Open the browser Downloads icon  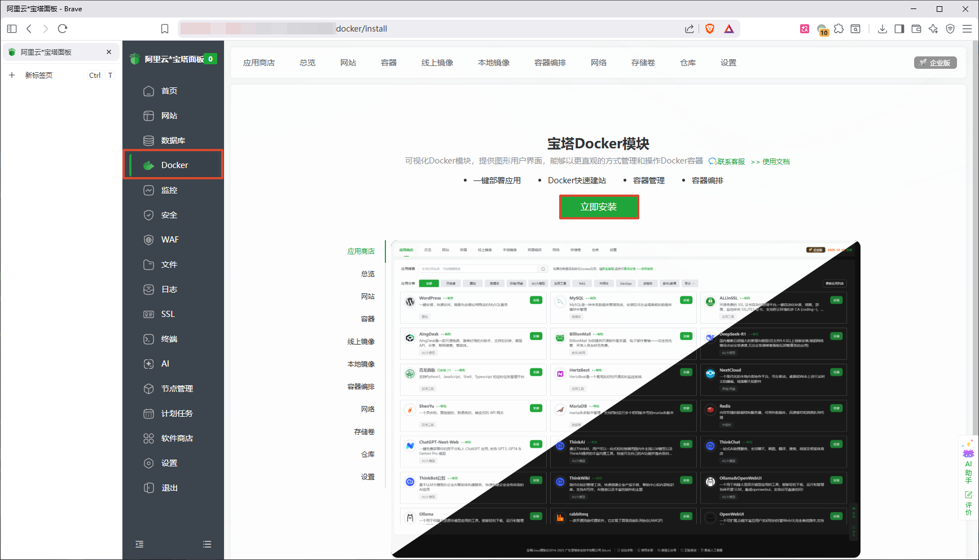[x=883, y=29]
